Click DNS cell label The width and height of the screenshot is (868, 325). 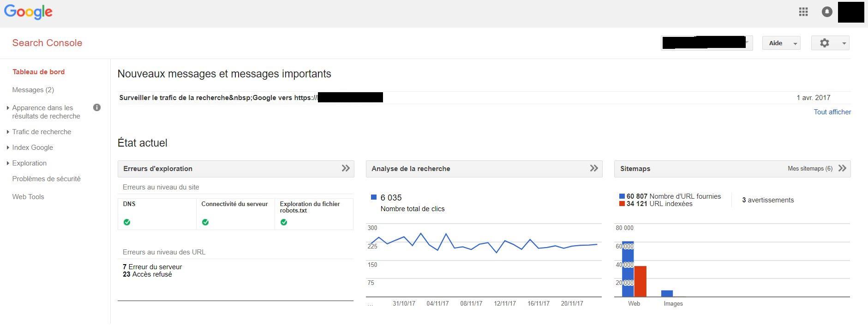point(129,204)
